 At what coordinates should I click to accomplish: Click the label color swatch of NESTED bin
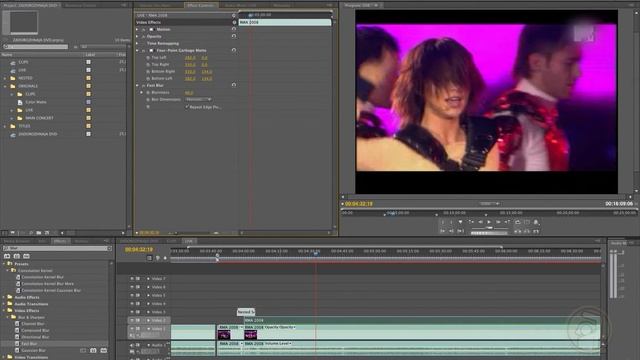[88, 78]
